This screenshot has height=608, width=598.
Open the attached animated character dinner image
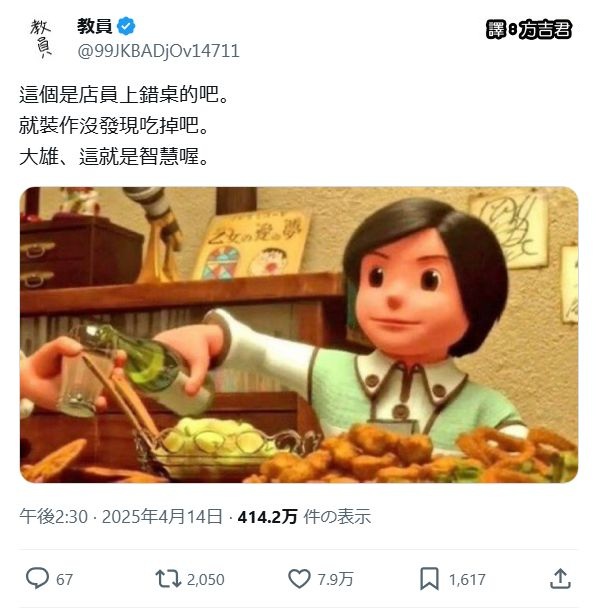click(x=299, y=335)
